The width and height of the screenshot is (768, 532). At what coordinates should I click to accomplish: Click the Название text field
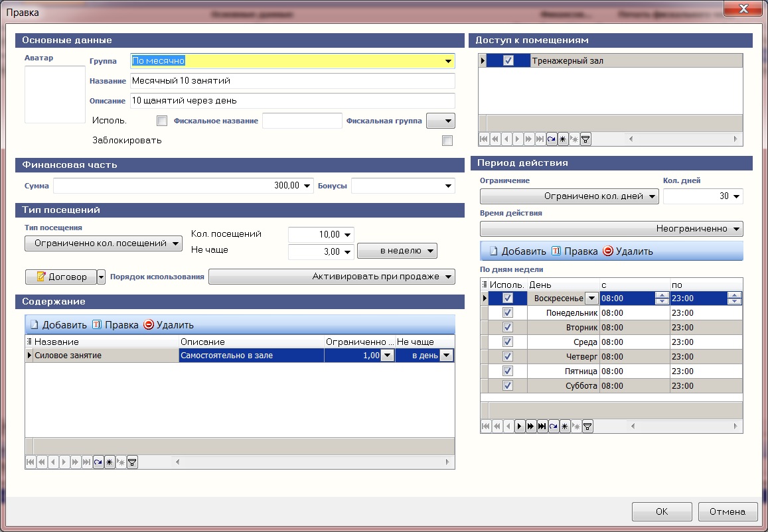292,81
